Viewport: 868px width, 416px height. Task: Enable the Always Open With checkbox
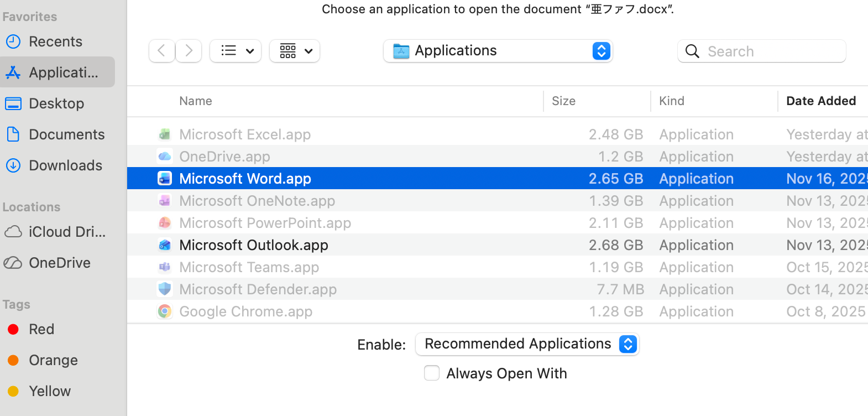[x=432, y=373]
